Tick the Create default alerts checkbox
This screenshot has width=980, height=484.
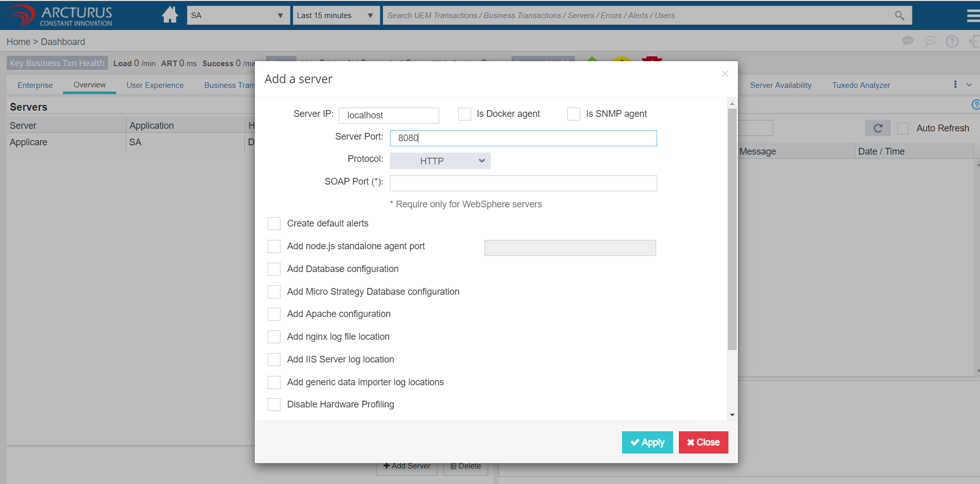click(274, 223)
